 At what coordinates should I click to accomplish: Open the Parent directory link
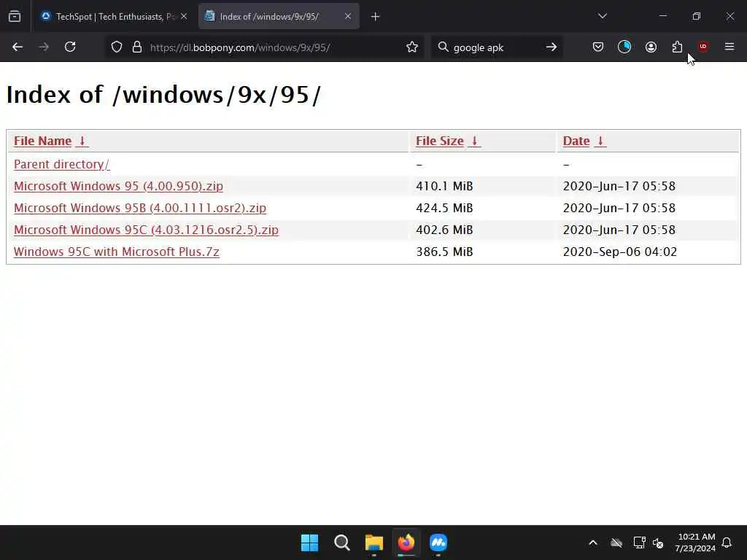61,164
